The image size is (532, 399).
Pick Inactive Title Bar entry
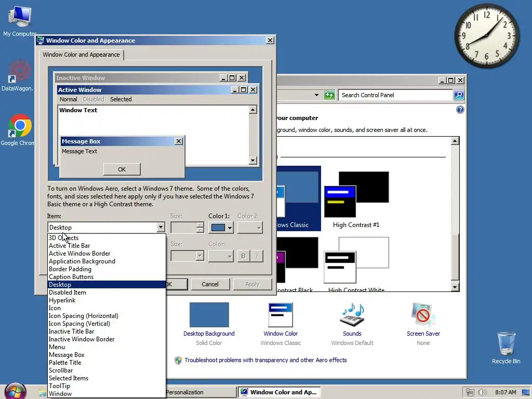point(107,331)
